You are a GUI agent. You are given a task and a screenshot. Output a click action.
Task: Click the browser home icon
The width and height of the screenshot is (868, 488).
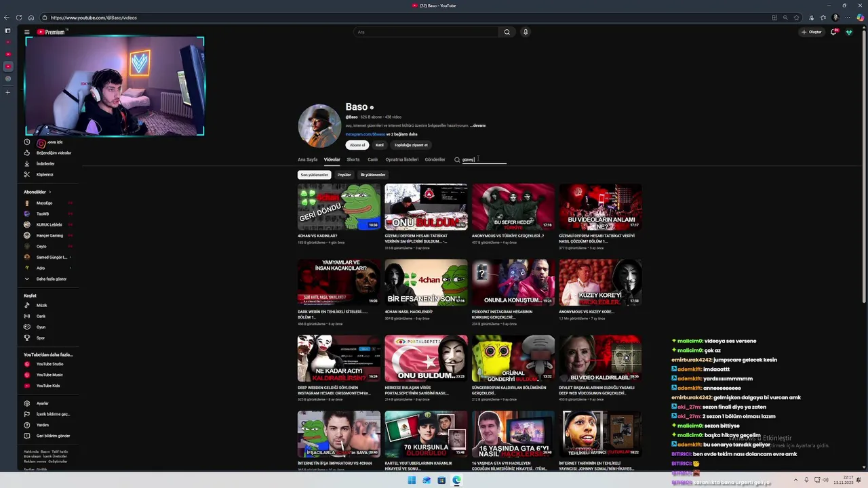(31, 18)
